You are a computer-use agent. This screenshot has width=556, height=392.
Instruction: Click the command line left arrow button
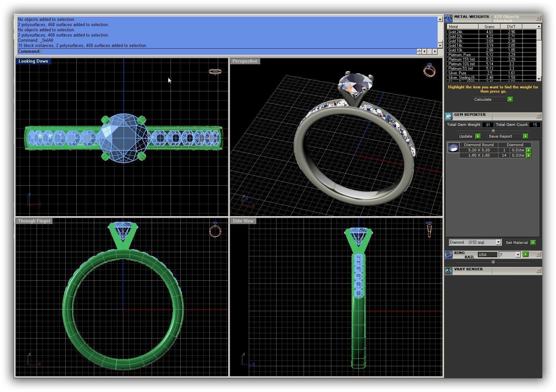[424, 52]
